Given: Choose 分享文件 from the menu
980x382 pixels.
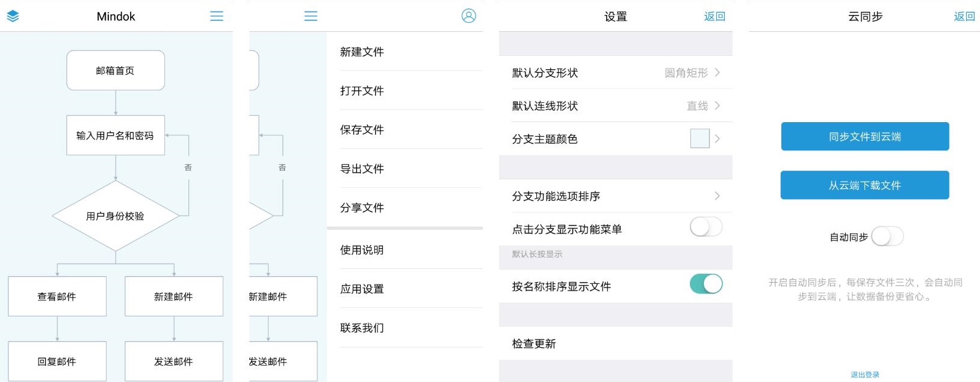Looking at the screenshot, I should coord(405,208).
